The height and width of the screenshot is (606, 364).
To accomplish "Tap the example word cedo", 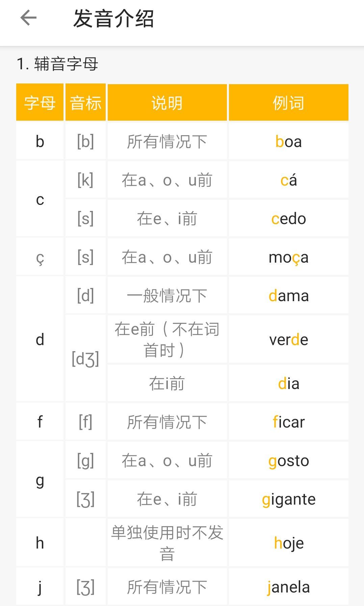I will point(289,218).
